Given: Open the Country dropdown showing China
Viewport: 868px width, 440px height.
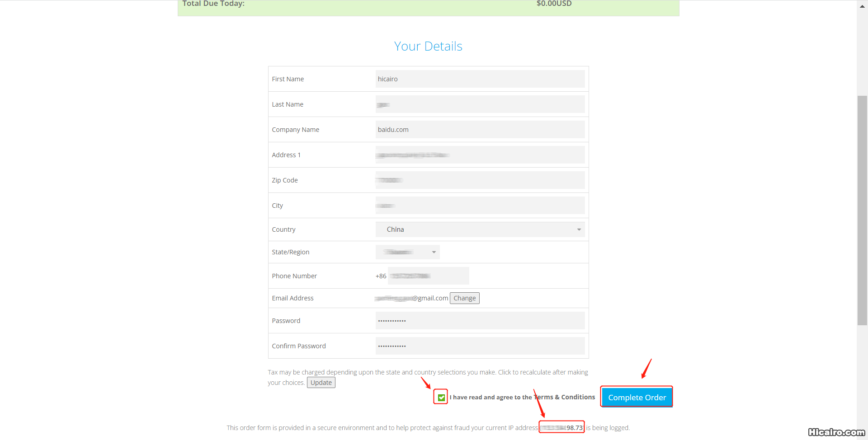Looking at the screenshot, I should point(479,229).
